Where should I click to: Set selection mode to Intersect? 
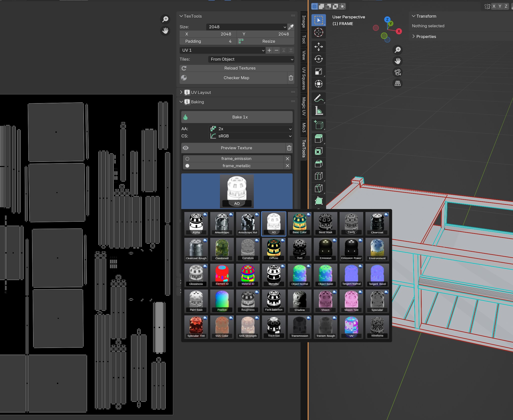[x=342, y=6]
